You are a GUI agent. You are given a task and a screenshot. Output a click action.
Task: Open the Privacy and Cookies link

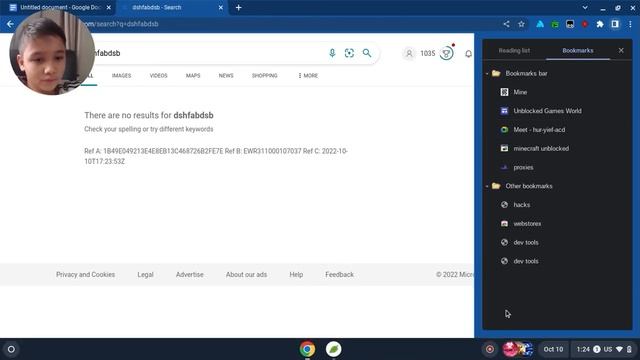pos(85,275)
